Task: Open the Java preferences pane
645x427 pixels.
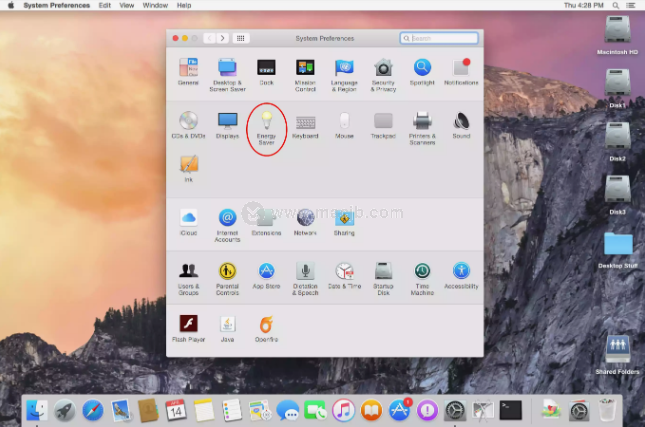Action: click(x=227, y=328)
